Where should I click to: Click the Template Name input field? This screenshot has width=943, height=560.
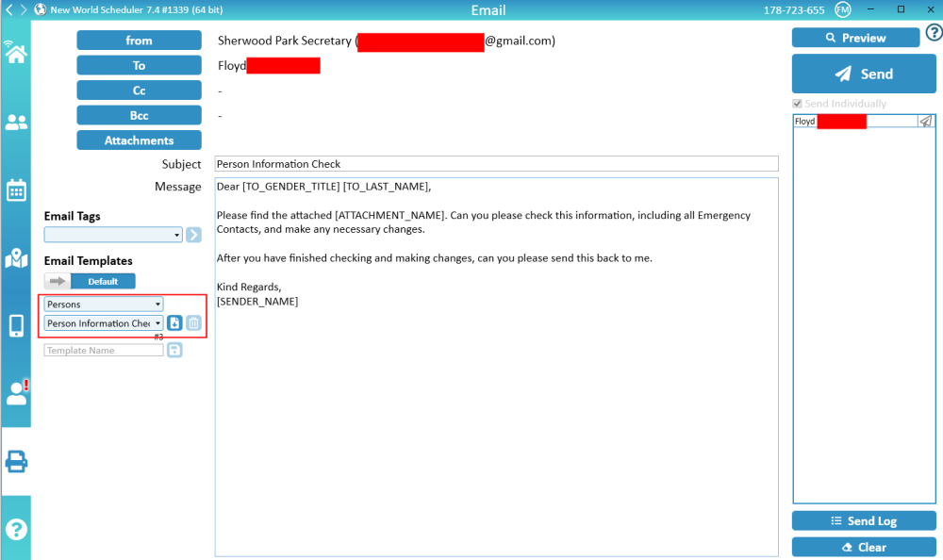tap(104, 350)
